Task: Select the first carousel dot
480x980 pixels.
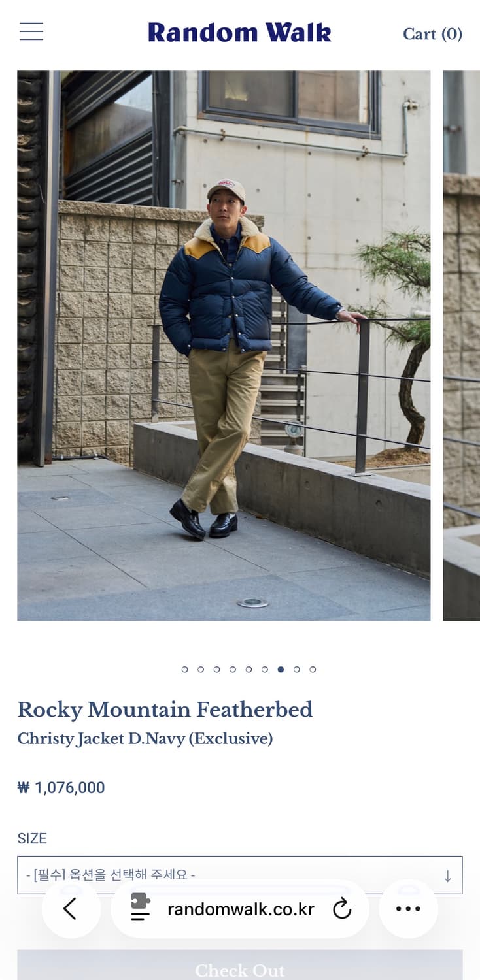Action: click(x=184, y=669)
